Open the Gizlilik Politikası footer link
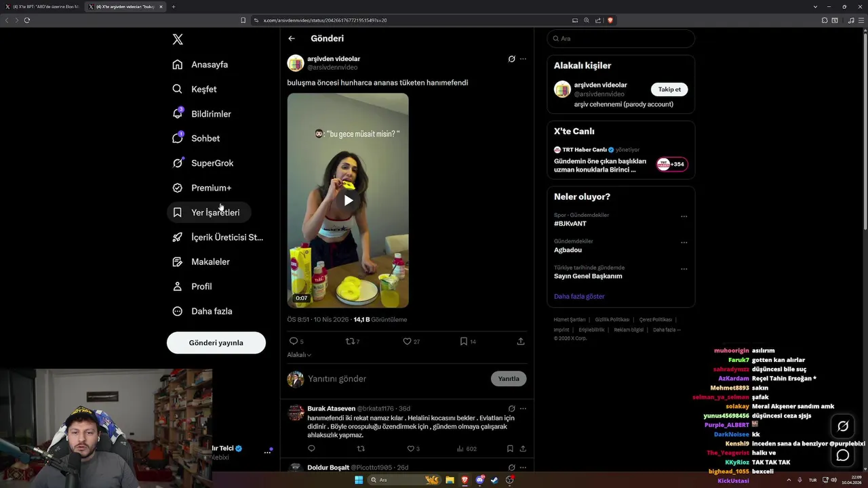Viewport: 868px width, 488px height. tap(613, 319)
